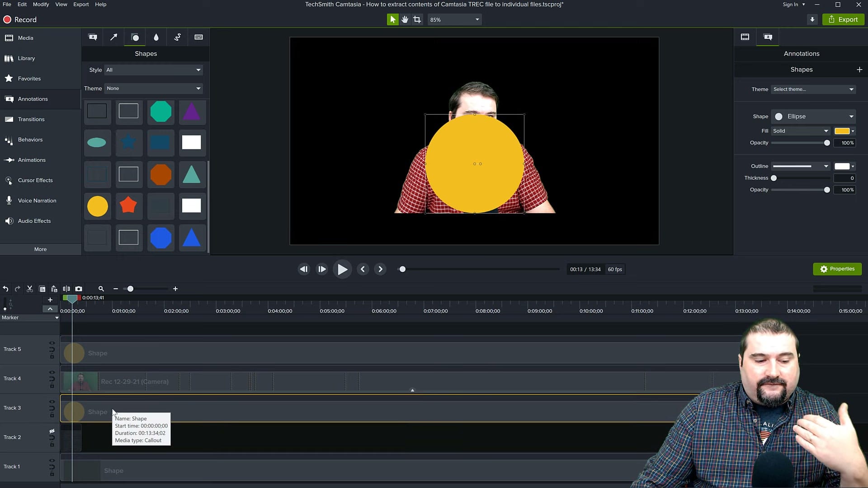Select the Arrows & Lines annotation tab
Viewport: 868px width, 488px height.
click(x=113, y=37)
